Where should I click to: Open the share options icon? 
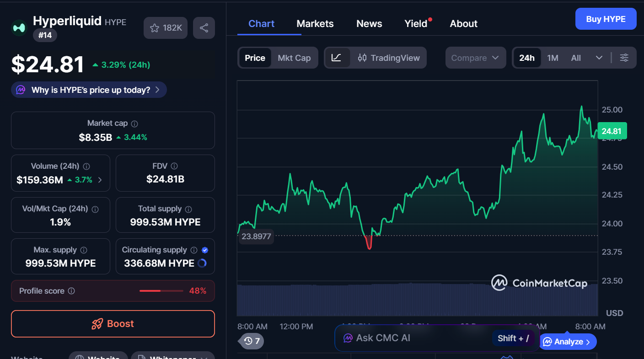tap(204, 28)
